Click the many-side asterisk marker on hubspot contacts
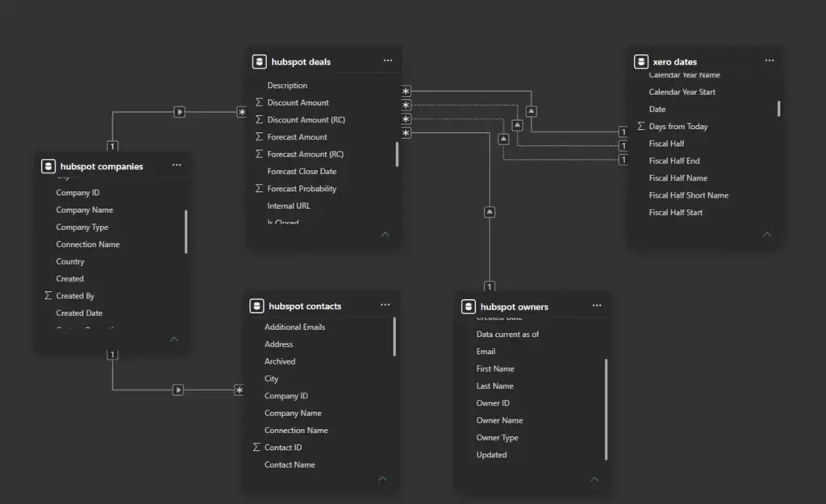The width and height of the screenshot is (826, 504). pyautogui.click(x=239, y=389)
